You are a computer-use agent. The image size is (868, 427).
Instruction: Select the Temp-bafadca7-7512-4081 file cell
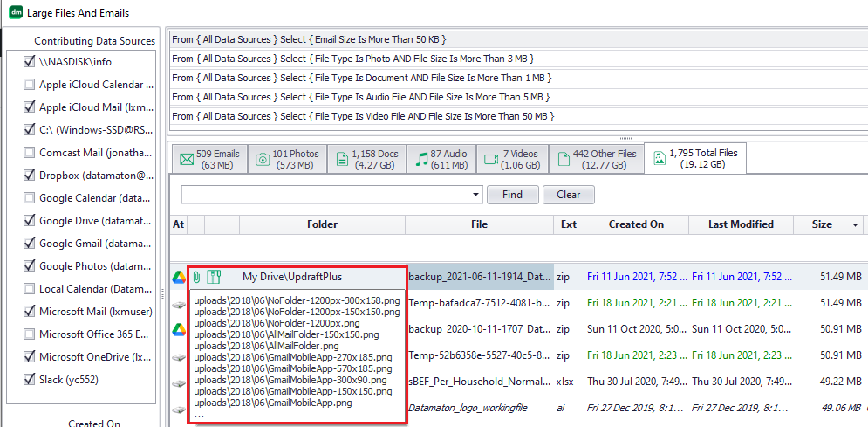click(x=481, y=304)
